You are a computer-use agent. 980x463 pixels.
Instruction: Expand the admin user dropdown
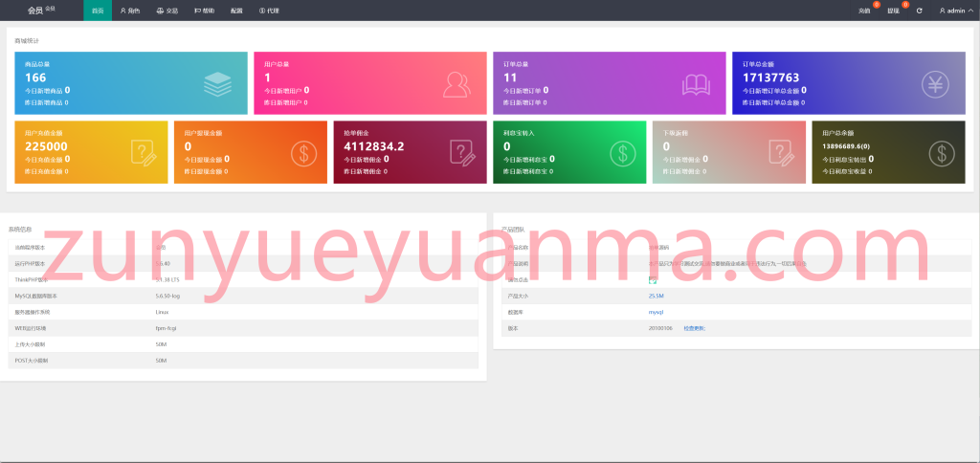956,11
